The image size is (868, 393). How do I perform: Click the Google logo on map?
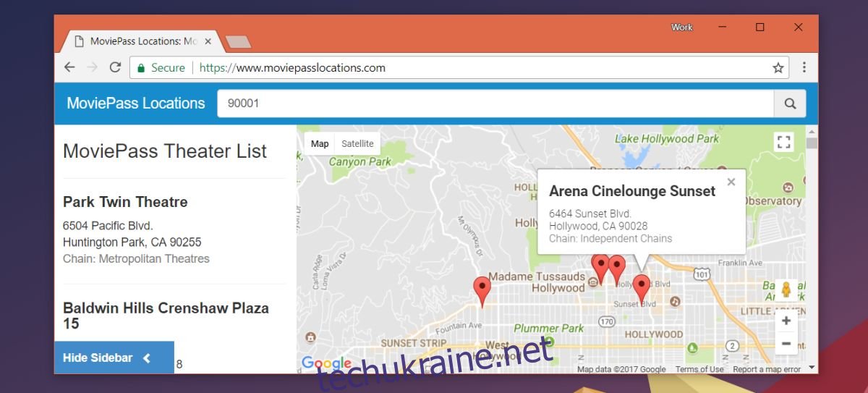(327, 363)
